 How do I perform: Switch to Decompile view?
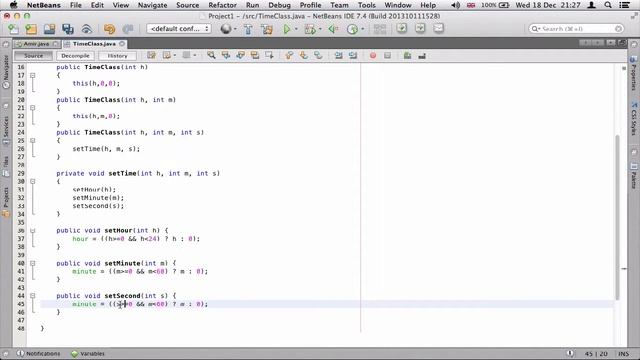coord(76,56)
